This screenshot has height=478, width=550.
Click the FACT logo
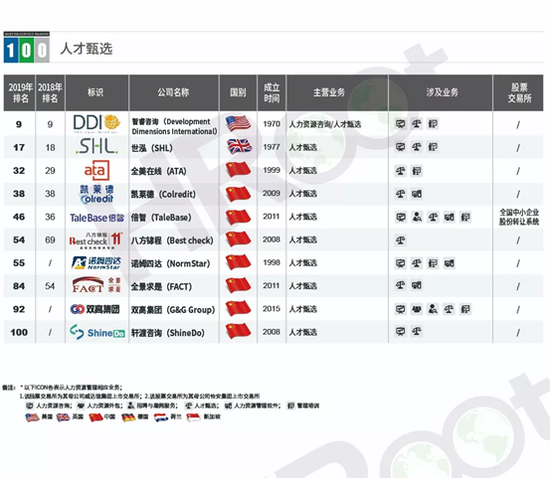96,285
